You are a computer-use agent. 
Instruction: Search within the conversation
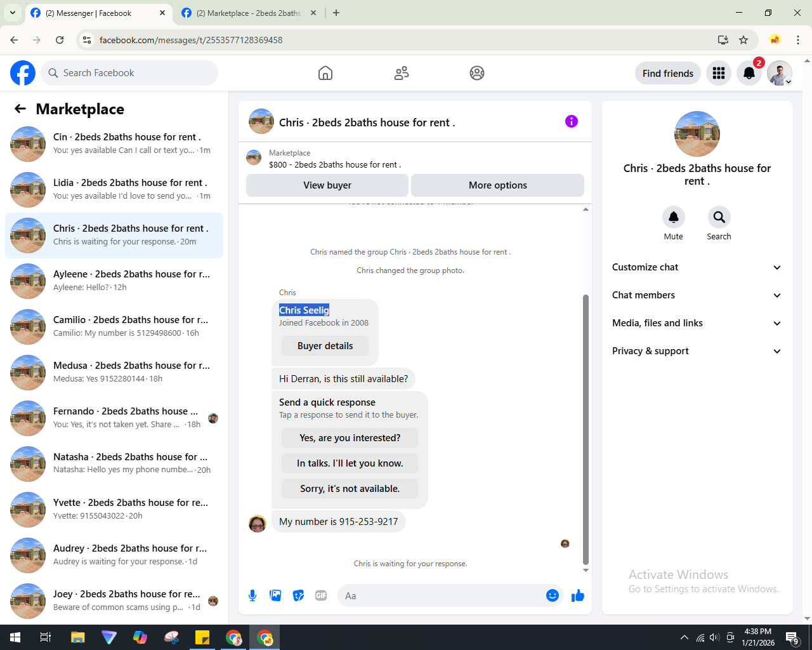point(719,217)
